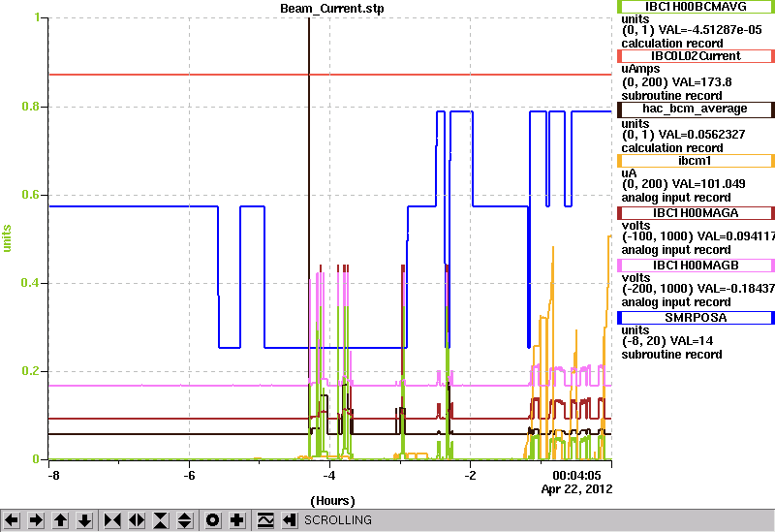Select the IBC1H00BCMAVG curve legend

coord(696,7)
